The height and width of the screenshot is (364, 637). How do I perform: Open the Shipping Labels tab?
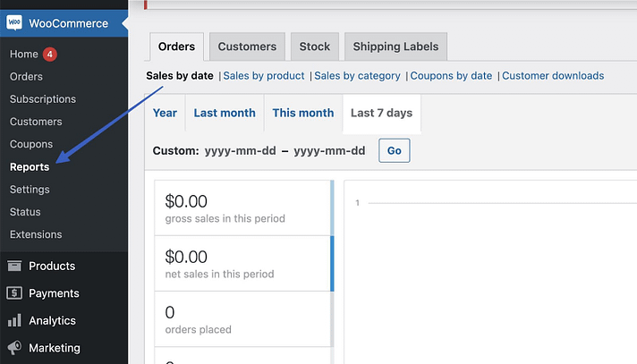point(395,47)
